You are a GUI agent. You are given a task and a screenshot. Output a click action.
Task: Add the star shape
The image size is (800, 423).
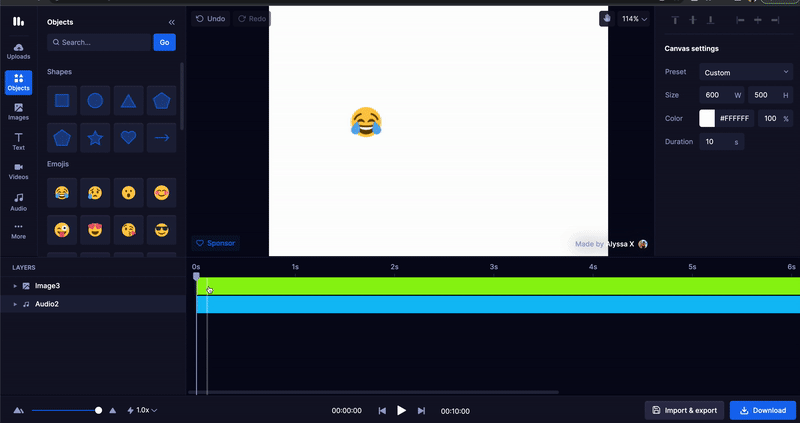pos(95,137)
